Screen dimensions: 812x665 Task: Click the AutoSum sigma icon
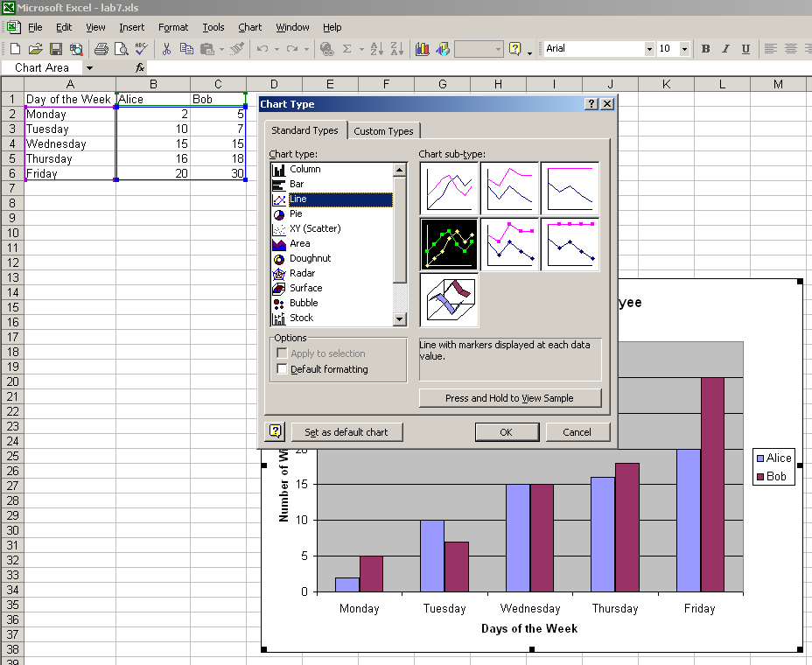pyautogui.click(x=347, y=49)
